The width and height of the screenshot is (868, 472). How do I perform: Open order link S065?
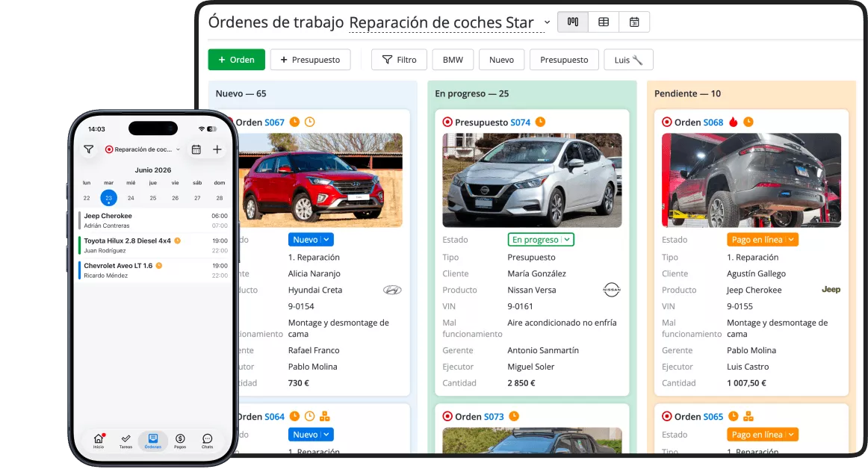pyautogui.click(x=713, y=417)
